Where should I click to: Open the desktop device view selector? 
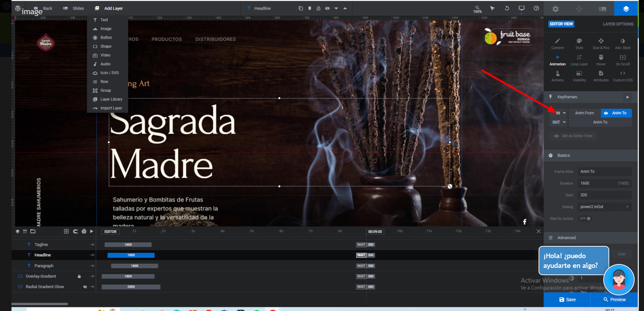click(x=522, y=9)
